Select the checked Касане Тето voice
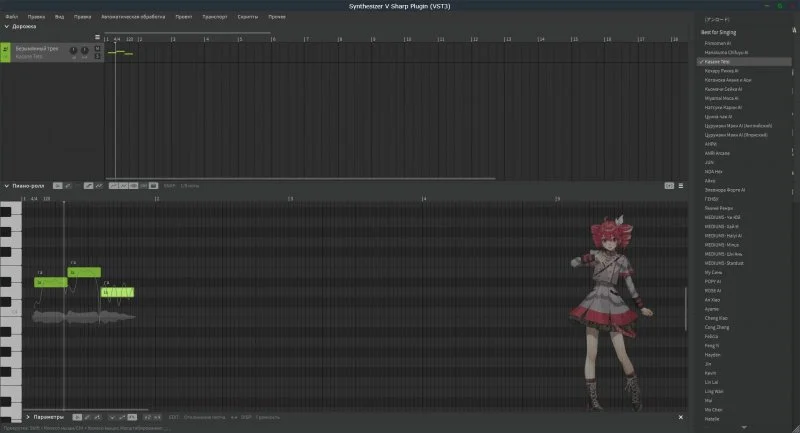The image size is (800, 433). [x=744, y=62]
